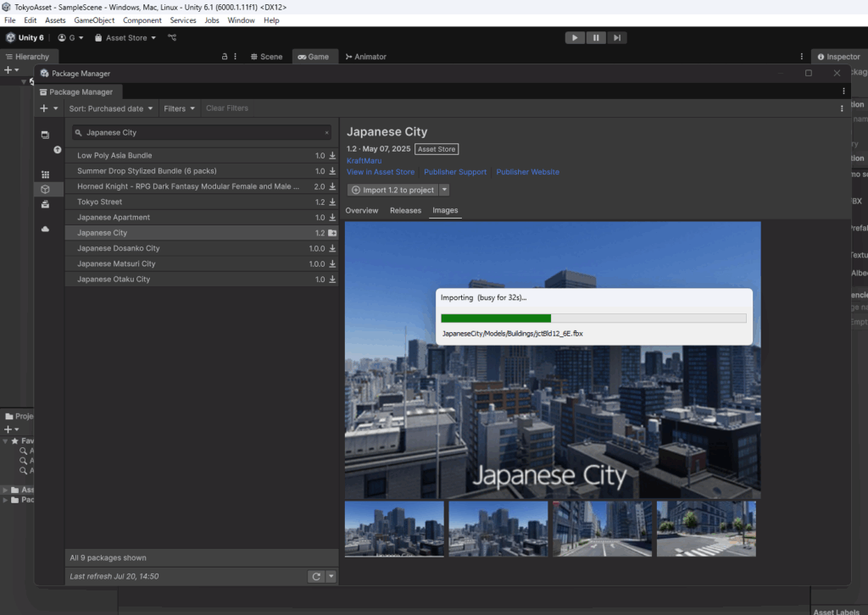Open the Inspector tab

(x=838, y=57)
